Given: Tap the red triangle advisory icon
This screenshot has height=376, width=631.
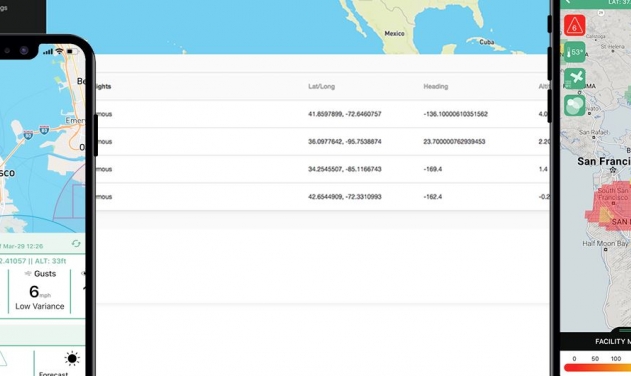Looking at the screenshot, I should point(574,25).
